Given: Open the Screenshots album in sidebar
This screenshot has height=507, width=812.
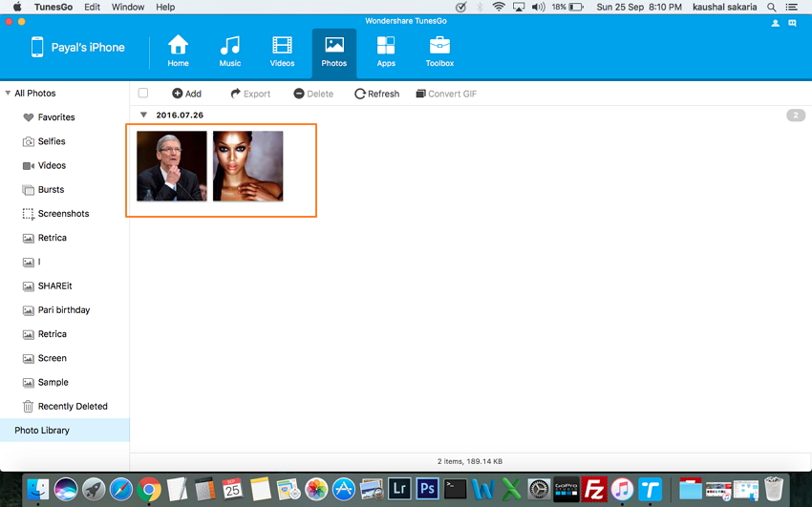Looking at the screenshot, I should (63, 214).
